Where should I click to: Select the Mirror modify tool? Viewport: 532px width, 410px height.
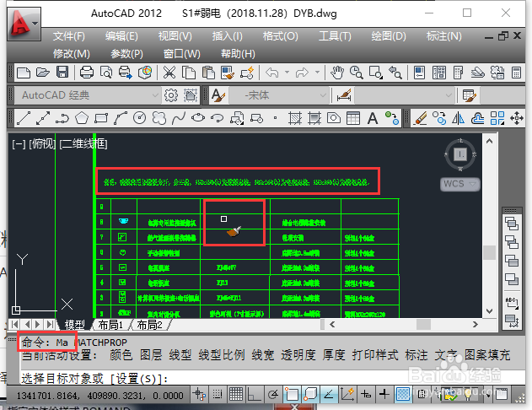[459, 118]
